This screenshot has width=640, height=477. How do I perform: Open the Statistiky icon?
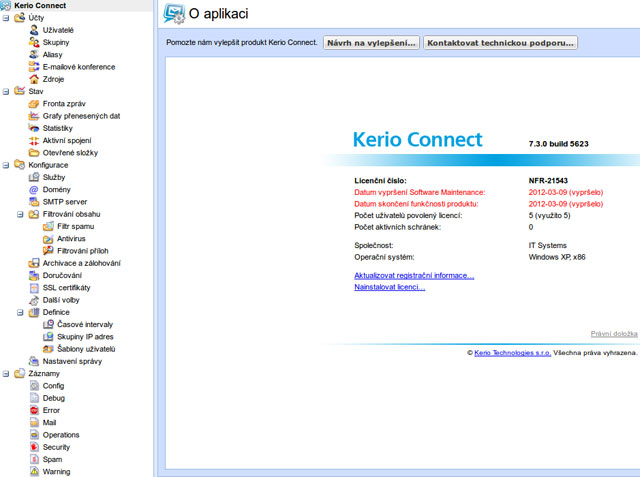pos(34,128)
